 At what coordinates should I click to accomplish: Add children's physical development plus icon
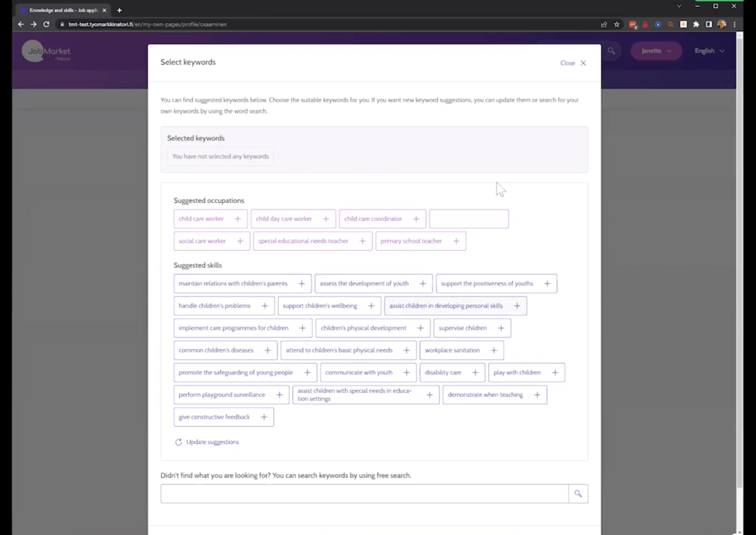coord(420,328)
